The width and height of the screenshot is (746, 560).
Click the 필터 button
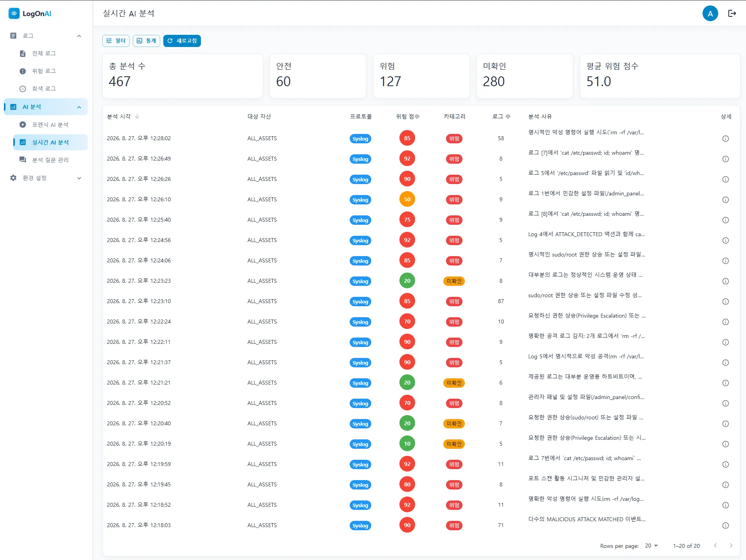(116, 41)
